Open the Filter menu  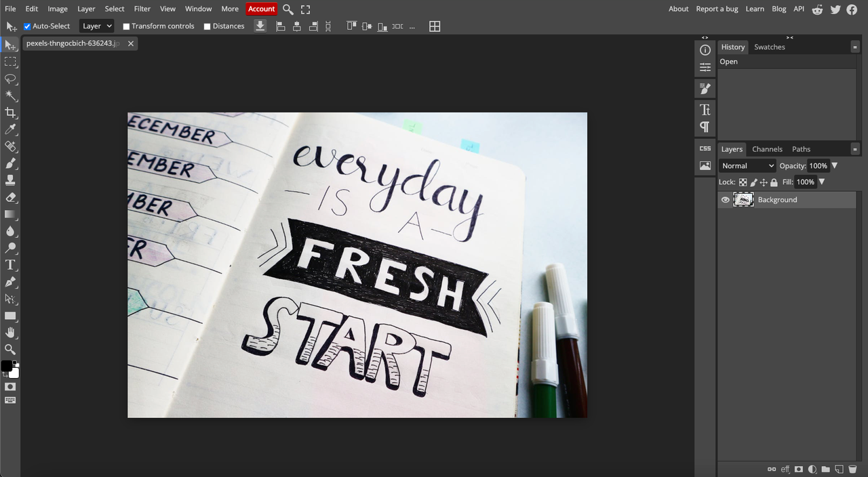(x=142, y=9)
